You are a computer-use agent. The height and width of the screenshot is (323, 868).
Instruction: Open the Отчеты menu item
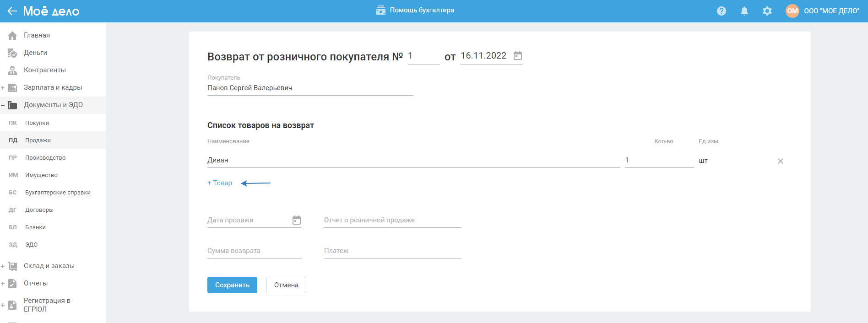tap(36, 283)
